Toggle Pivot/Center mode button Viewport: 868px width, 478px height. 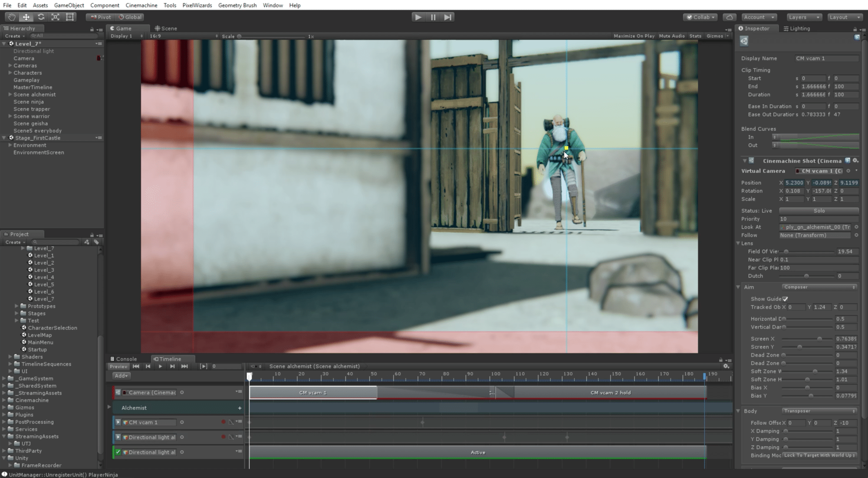tap(101, 17)
